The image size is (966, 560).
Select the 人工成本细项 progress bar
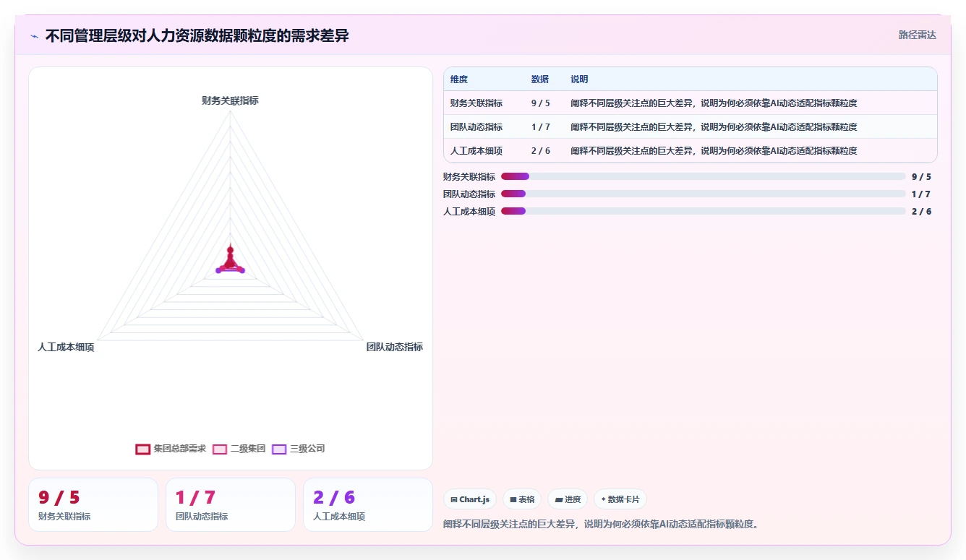pyautogui.click(x=703, y=211)
